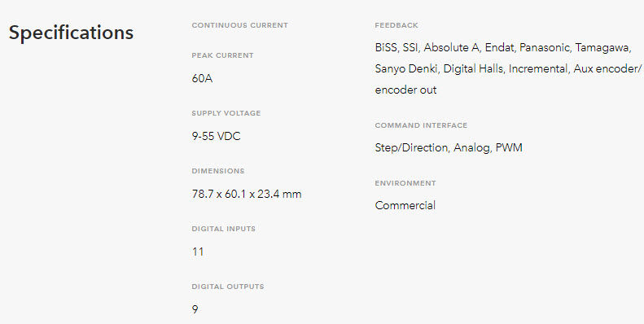Select the 9-55 VDC value
This screenshot has width=644, height=324.
(x=216, y=136)
